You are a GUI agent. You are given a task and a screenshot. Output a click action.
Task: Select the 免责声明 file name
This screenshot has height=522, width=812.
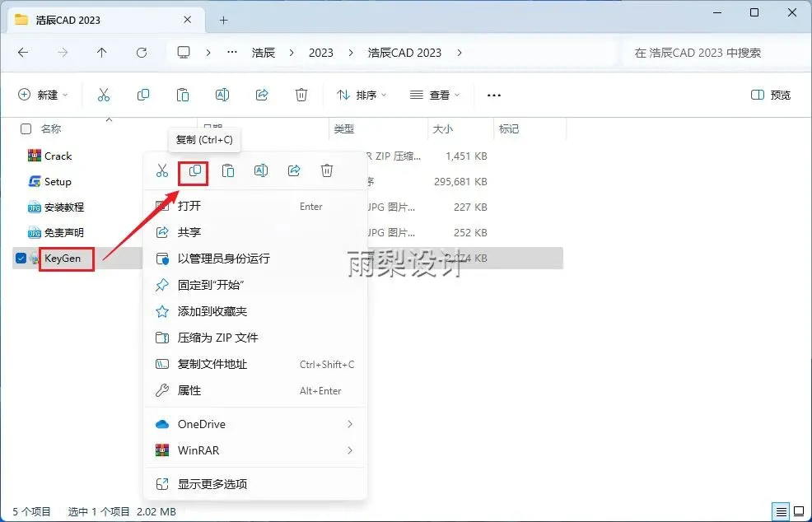[64, 232]
